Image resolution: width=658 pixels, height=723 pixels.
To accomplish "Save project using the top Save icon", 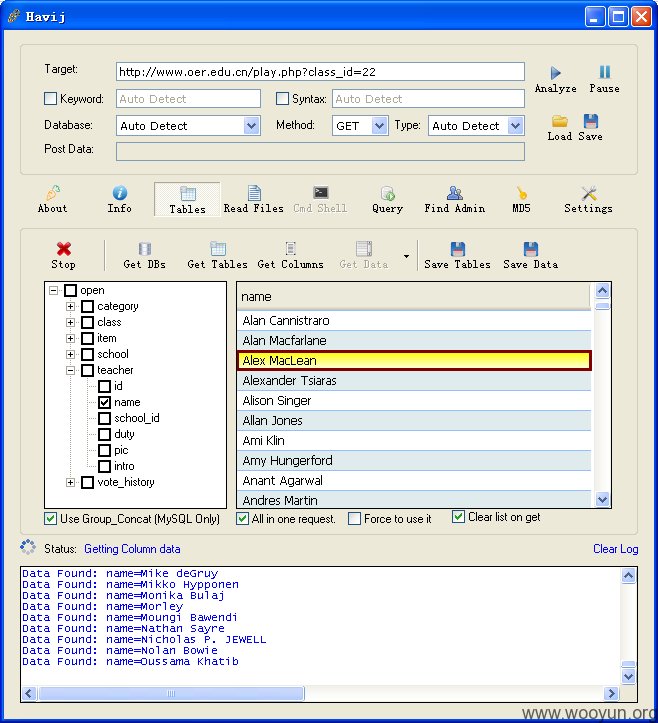I will coord(591,128).
